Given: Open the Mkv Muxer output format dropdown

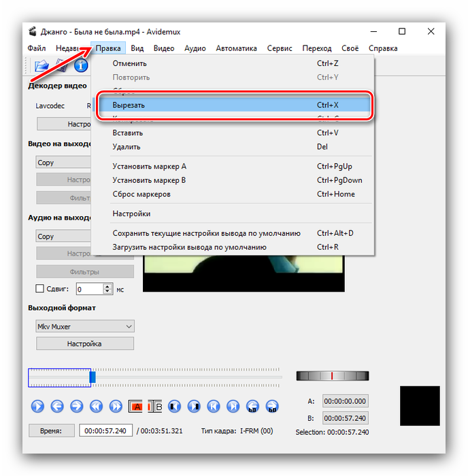Looking at the screenshot, I should (x=85, y=326).
